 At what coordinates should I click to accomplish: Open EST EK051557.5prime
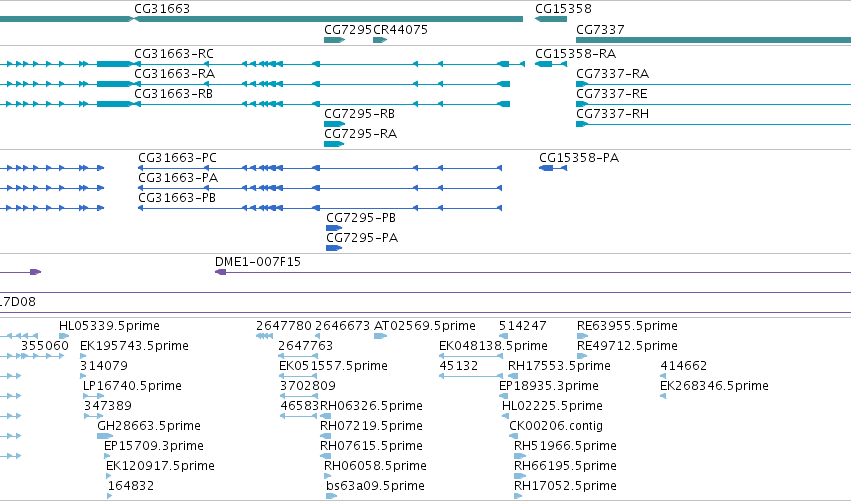click(x=333, y=366)
